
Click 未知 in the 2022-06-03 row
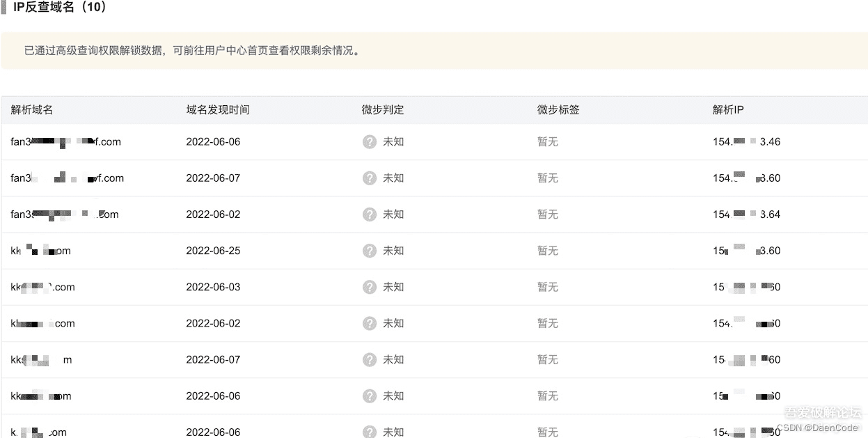pos(393,287)
